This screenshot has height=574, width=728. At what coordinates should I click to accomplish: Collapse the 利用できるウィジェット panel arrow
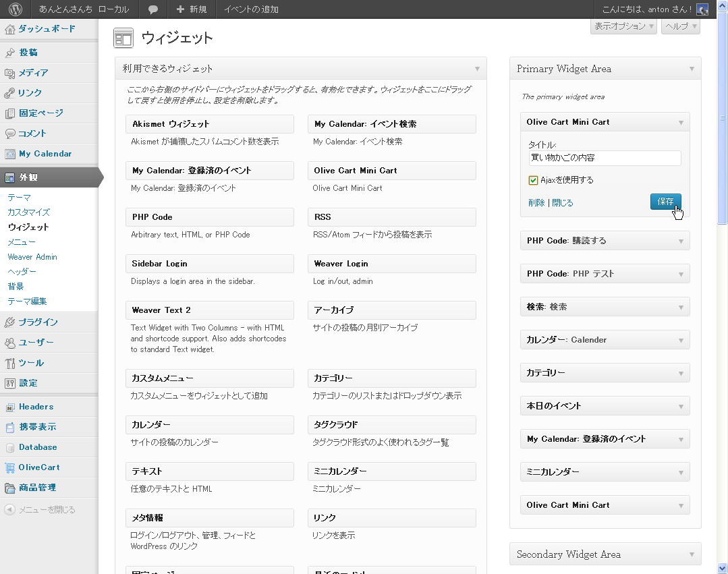[x=477, y=69]
